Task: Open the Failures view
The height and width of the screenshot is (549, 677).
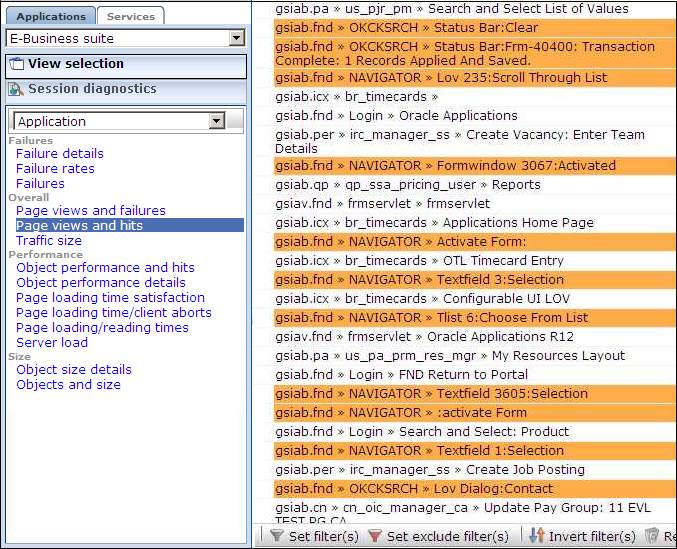Action: (40, 183)
